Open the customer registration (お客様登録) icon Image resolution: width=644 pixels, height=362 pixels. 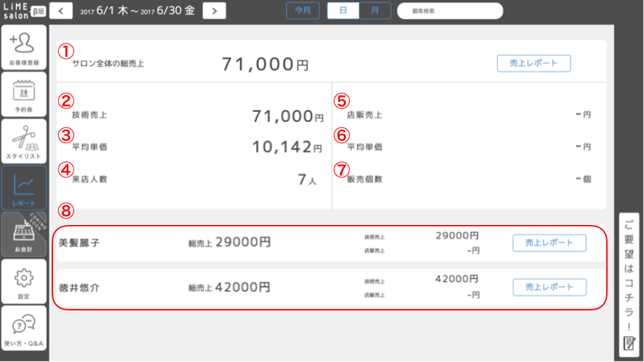click(x=24, y=47)
